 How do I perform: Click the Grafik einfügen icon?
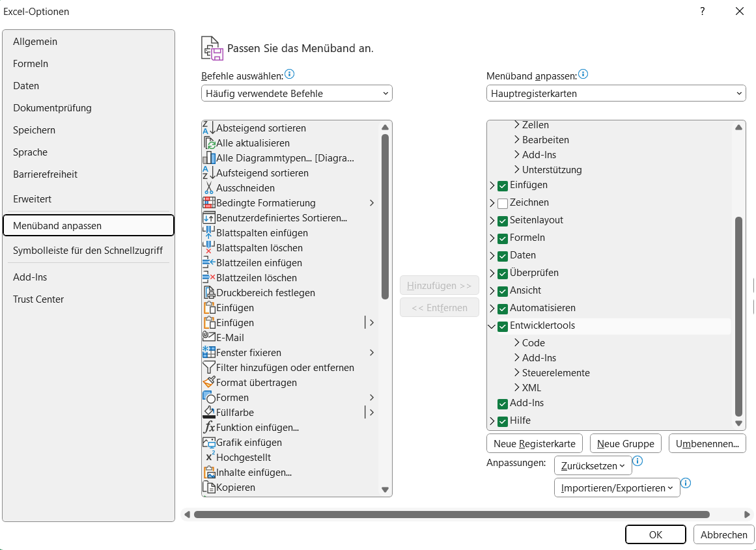(x=209, y=442)
